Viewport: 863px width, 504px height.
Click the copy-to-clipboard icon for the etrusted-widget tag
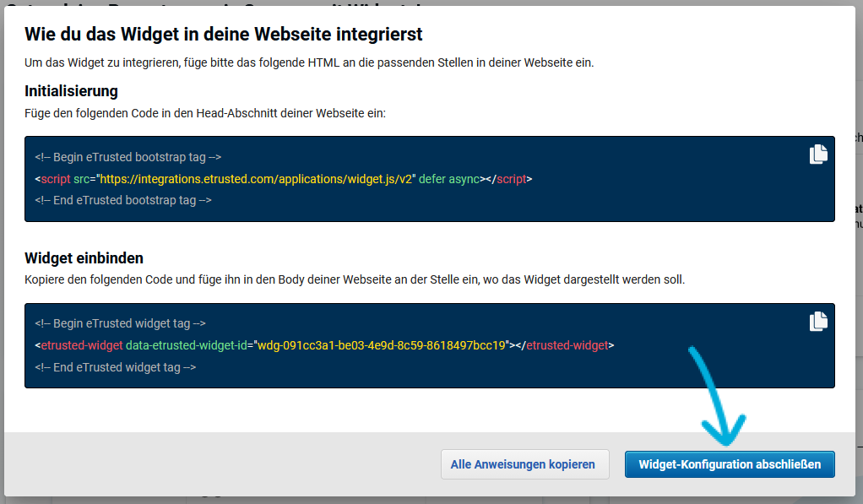[x=817, y=321]
